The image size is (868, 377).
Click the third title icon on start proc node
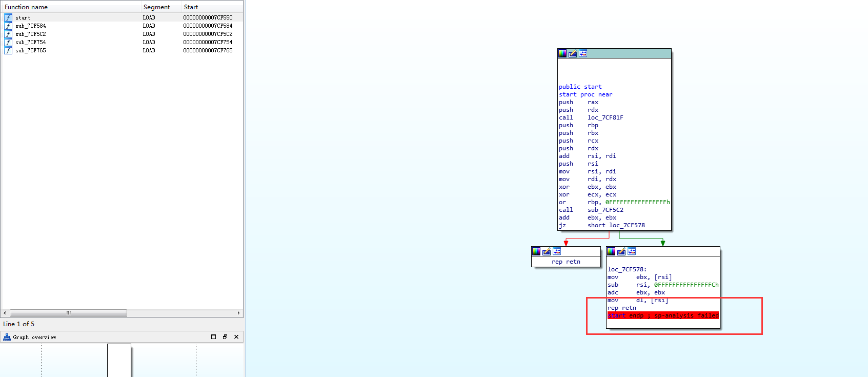(583, 53)
